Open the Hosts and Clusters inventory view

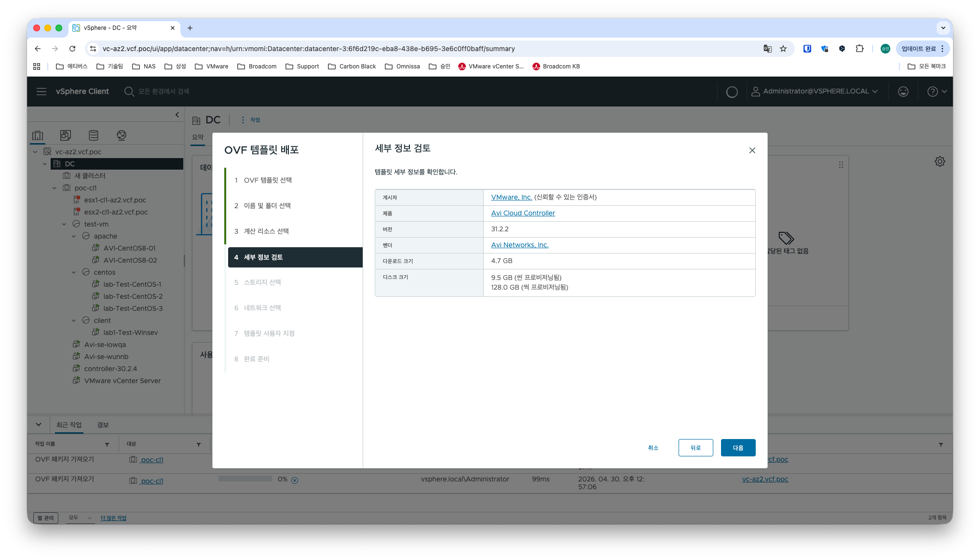click(38, 135)
